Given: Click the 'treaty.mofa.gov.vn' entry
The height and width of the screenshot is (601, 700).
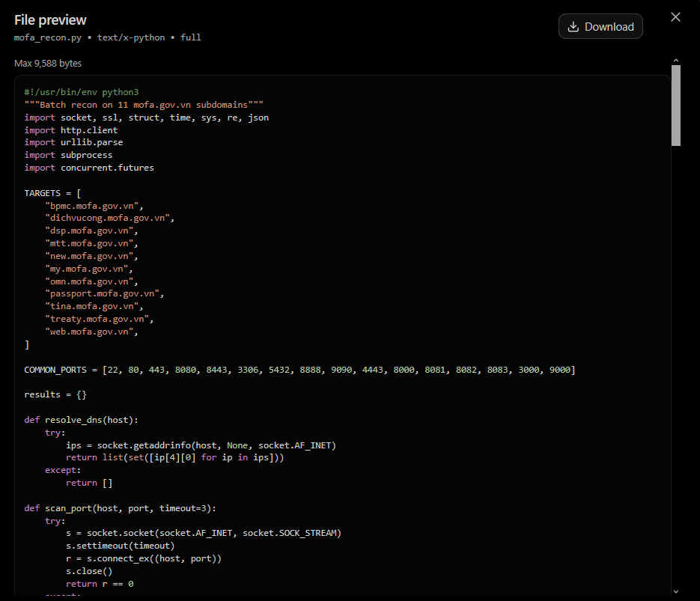Looking at the screenshot, I should 99,319.
